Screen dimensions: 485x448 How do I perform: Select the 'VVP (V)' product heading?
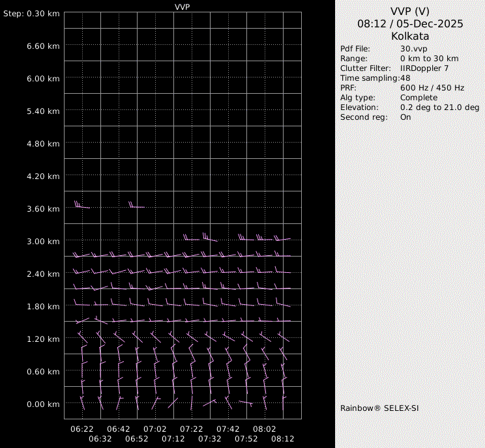pyautogui.click(x=410, y=11)
